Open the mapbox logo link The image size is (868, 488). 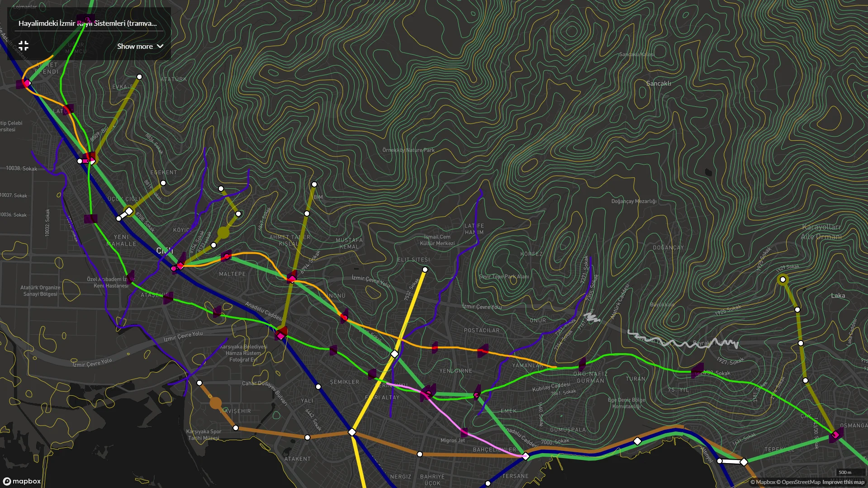pyautogui.click(x=22, y=481)
